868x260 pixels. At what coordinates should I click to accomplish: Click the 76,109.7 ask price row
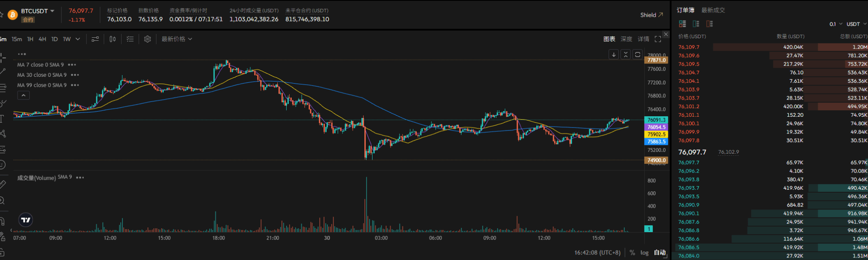click(x=689, y=47)
